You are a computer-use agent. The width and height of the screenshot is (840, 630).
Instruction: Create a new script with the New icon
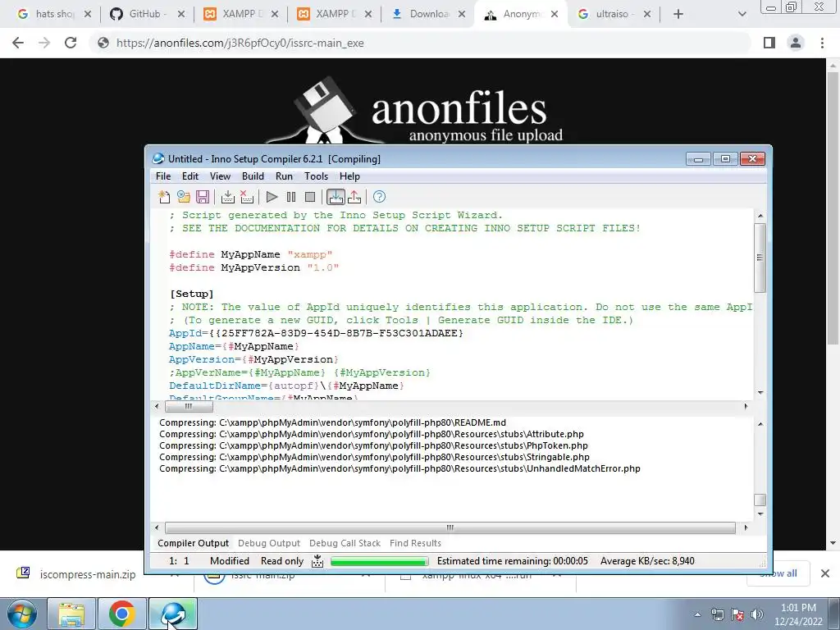[164, 197]
